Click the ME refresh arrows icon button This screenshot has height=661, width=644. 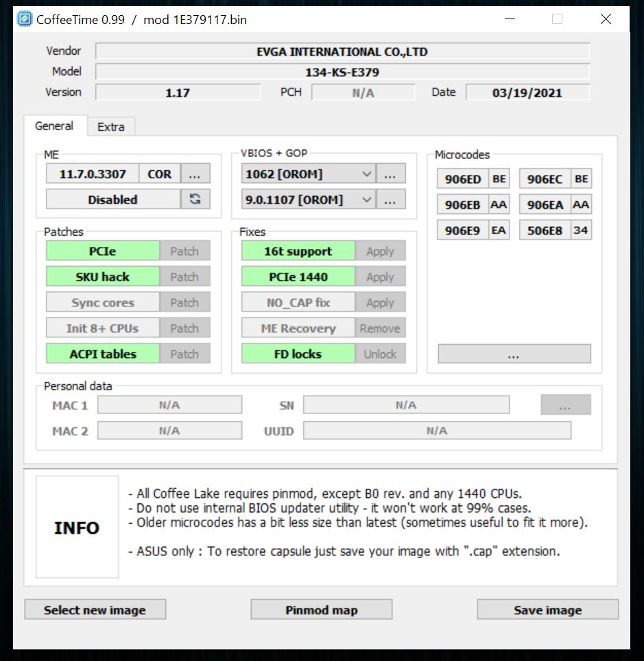(x=195, y=199)
